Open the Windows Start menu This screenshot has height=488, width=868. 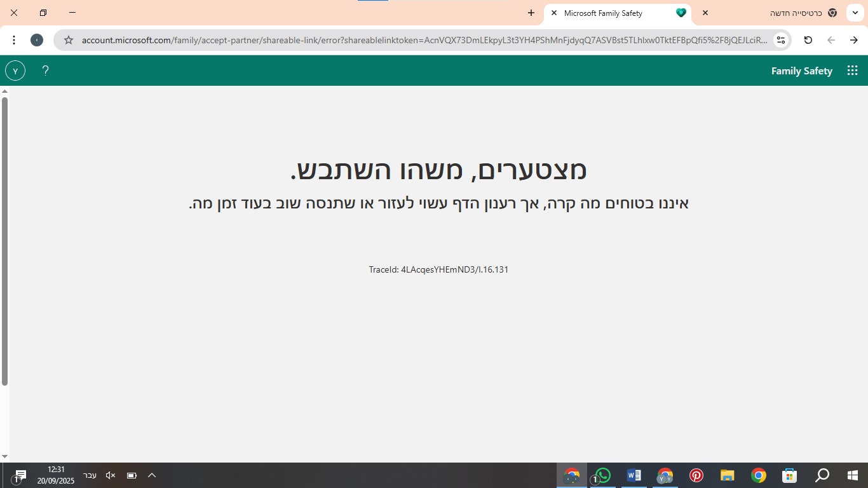[853, 475]
